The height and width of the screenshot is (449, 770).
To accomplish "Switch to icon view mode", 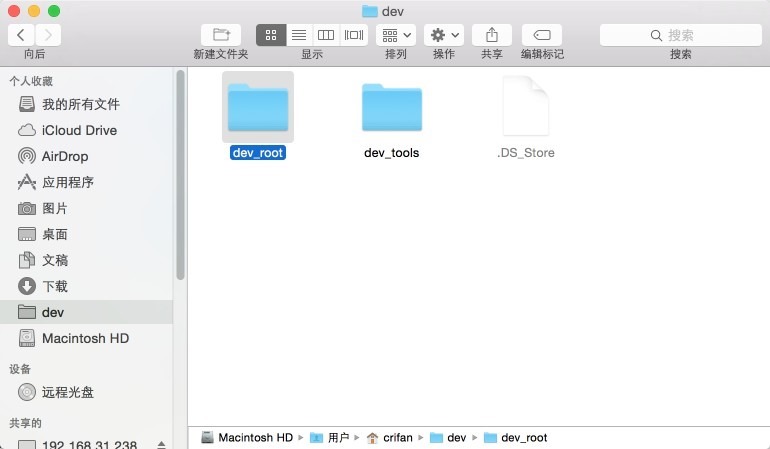I will 271,35.
